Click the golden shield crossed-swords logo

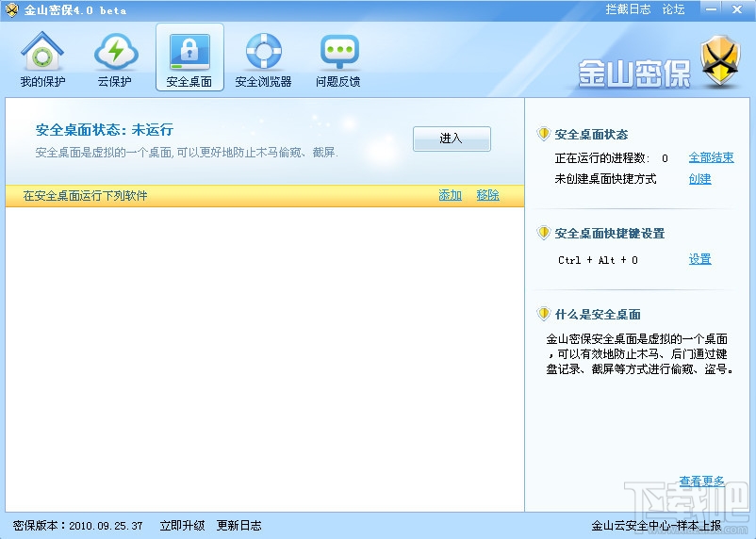click(720, 60)
